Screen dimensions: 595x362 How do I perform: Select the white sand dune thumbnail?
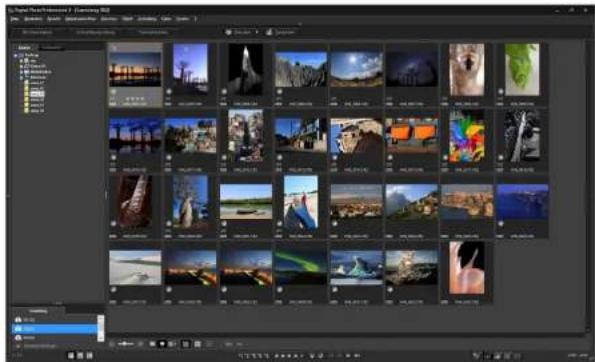tap(135, 268)
